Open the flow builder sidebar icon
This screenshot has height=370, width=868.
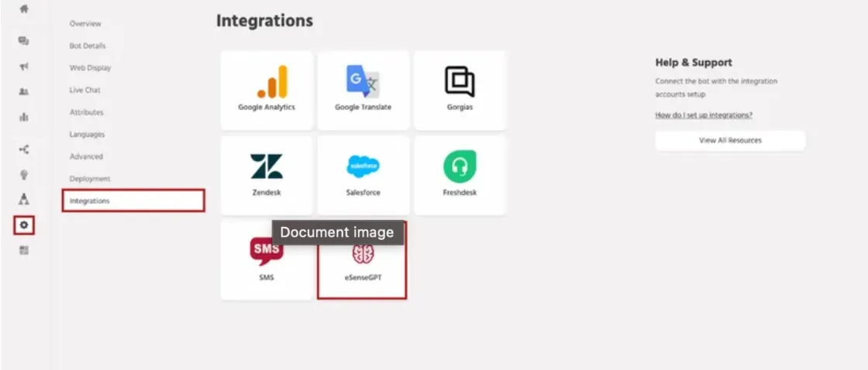[x=24, y=149]
